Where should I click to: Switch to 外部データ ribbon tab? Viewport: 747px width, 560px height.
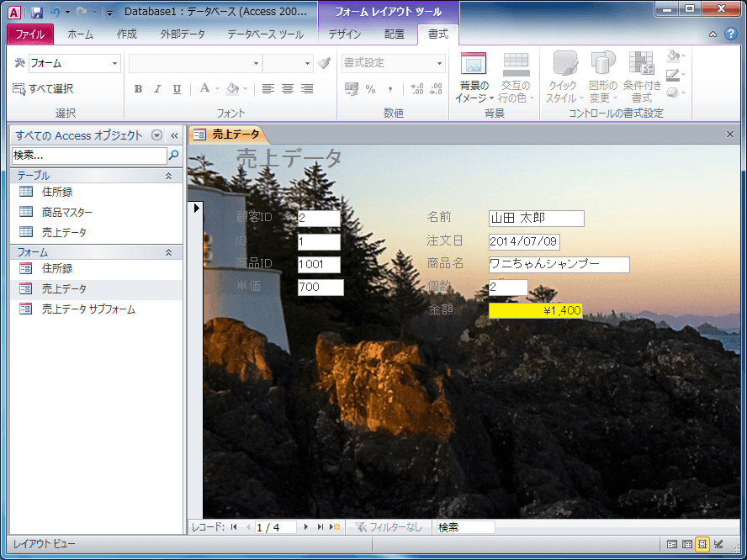183,34
